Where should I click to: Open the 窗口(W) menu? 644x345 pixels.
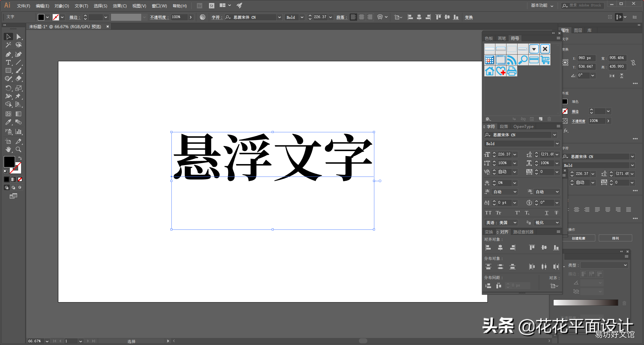[159, 6]
